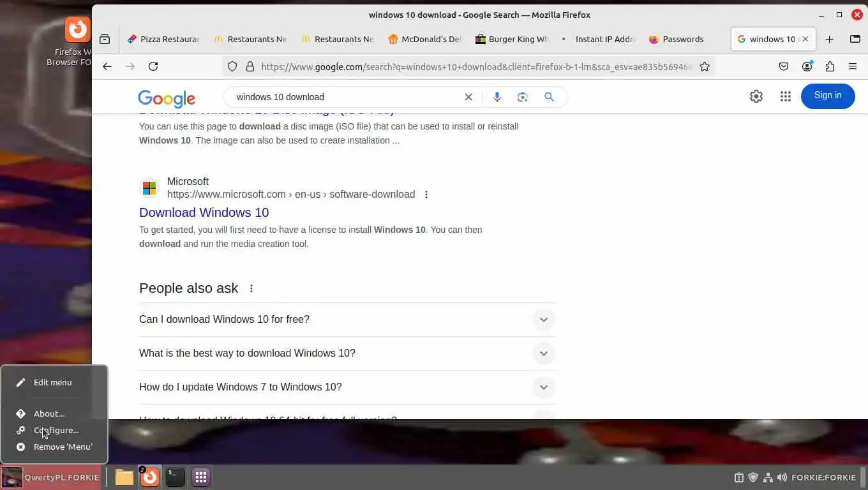868x490 pixels.
Task: Open the Firefox hamburger application menu
Action: point(853,66)
